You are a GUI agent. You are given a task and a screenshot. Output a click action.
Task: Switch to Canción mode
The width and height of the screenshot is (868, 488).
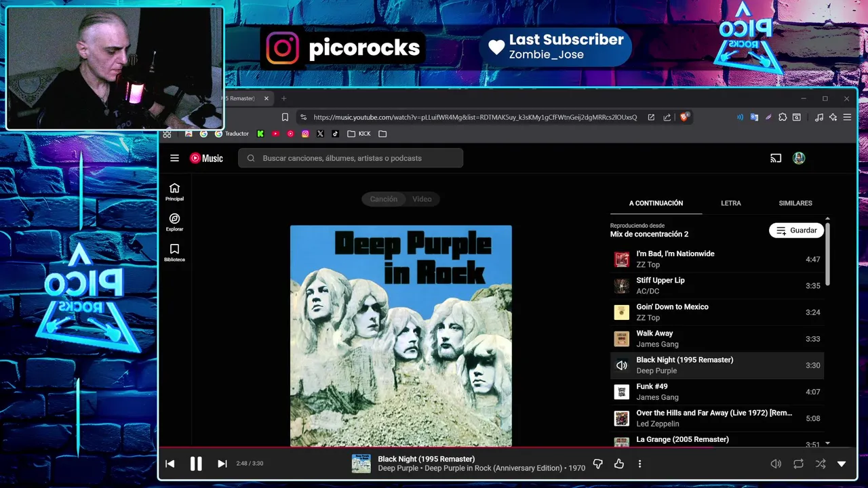point(384,199)
